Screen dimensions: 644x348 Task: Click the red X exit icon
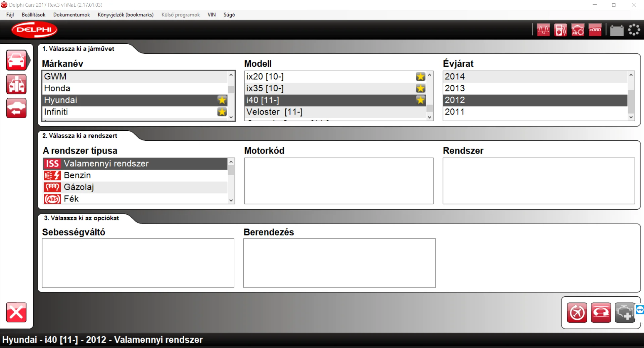[16, 312]
